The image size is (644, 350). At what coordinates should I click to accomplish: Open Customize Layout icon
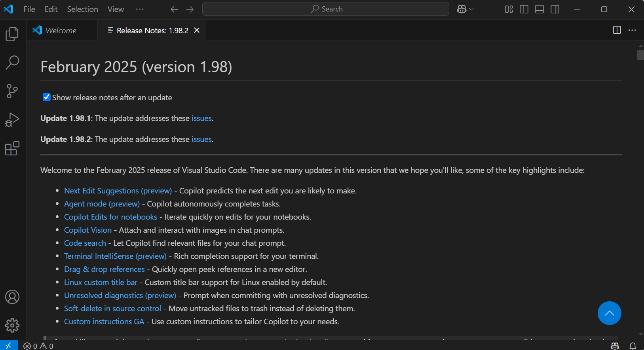509,9
